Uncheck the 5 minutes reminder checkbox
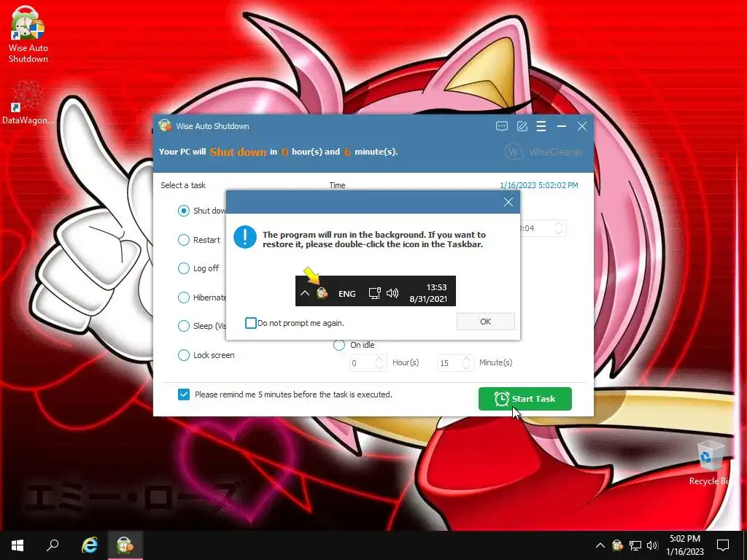Image resolution: width=747 pixels, height=560 pixels. [x=183, y=394]
